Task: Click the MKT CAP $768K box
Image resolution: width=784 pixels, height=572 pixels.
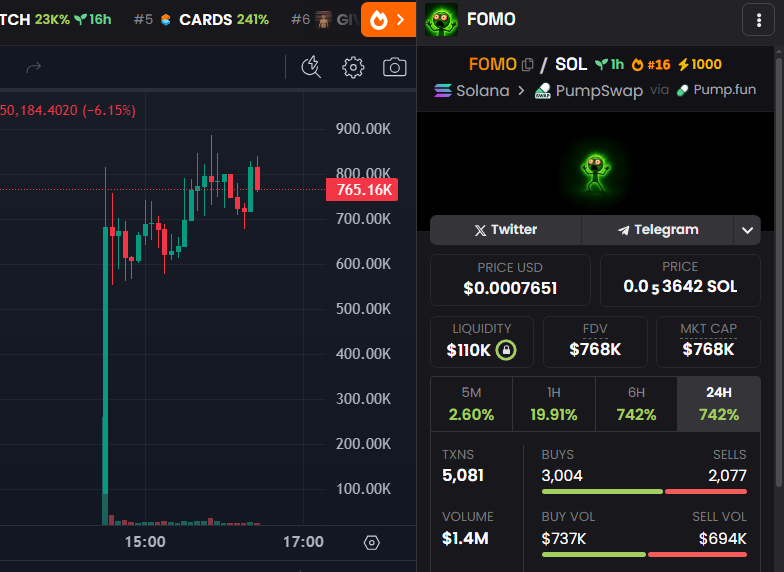Action: tap(708, 342)
